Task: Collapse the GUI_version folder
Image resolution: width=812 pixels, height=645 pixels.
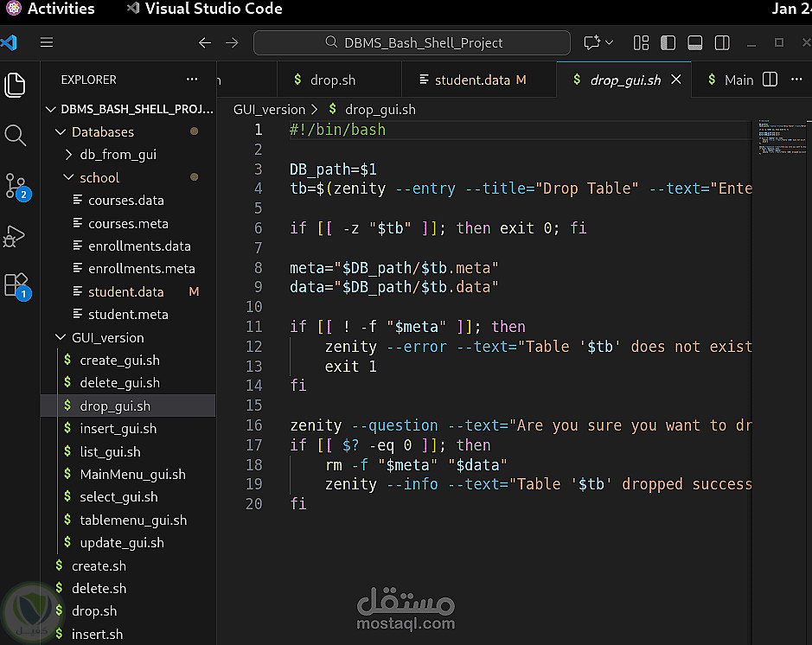Action: pyautogui.click(x=107, y=338)
